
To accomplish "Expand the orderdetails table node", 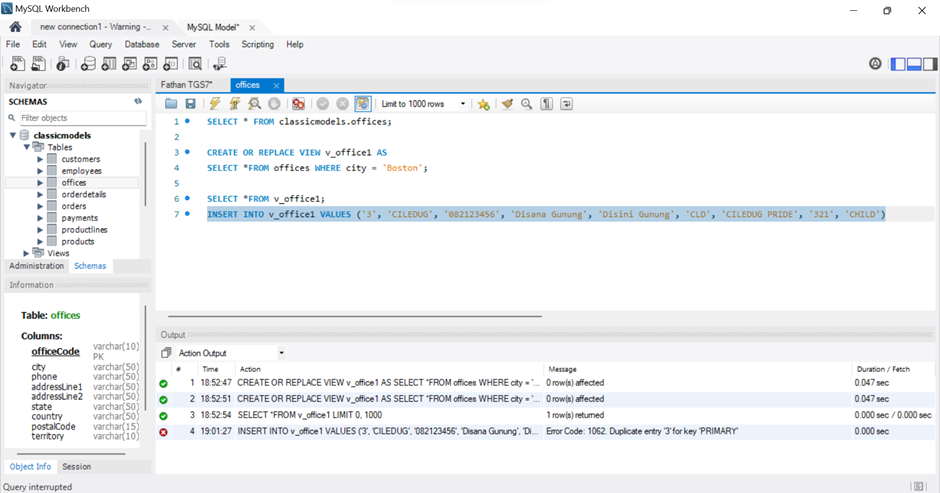I will 40,194.
